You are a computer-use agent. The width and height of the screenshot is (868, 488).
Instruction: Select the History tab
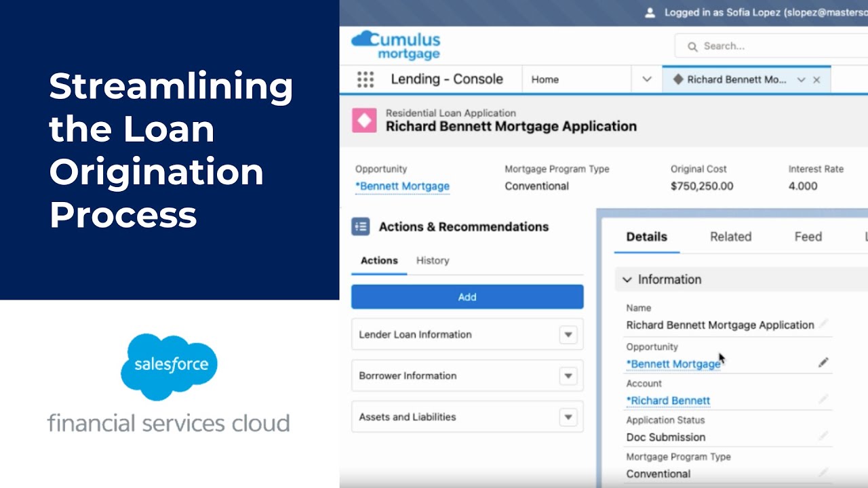click(x=433, y=260)
